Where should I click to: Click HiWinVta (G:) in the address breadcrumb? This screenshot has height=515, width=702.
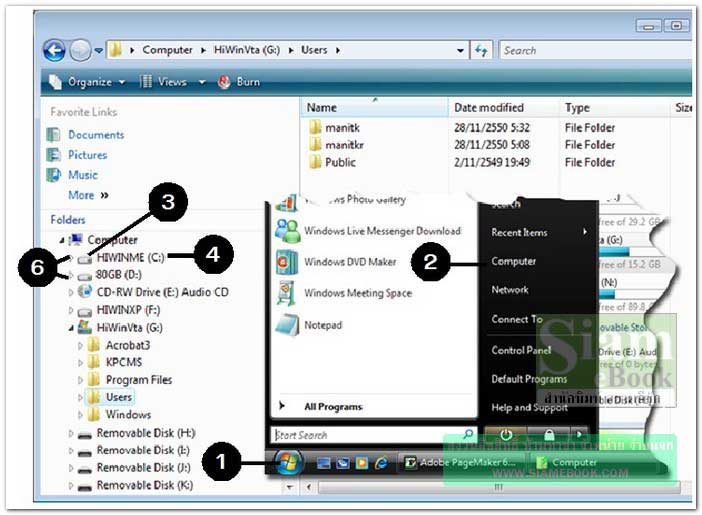coord(247,50)
